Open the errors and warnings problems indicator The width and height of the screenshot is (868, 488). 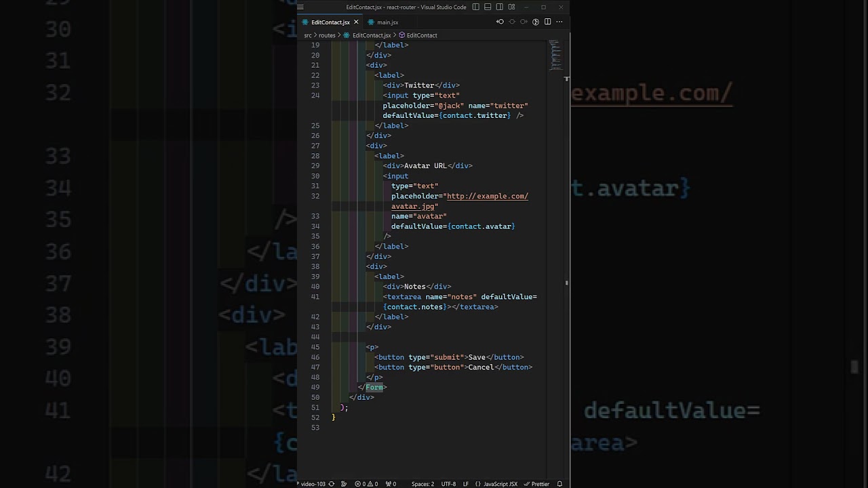(366, 484)
